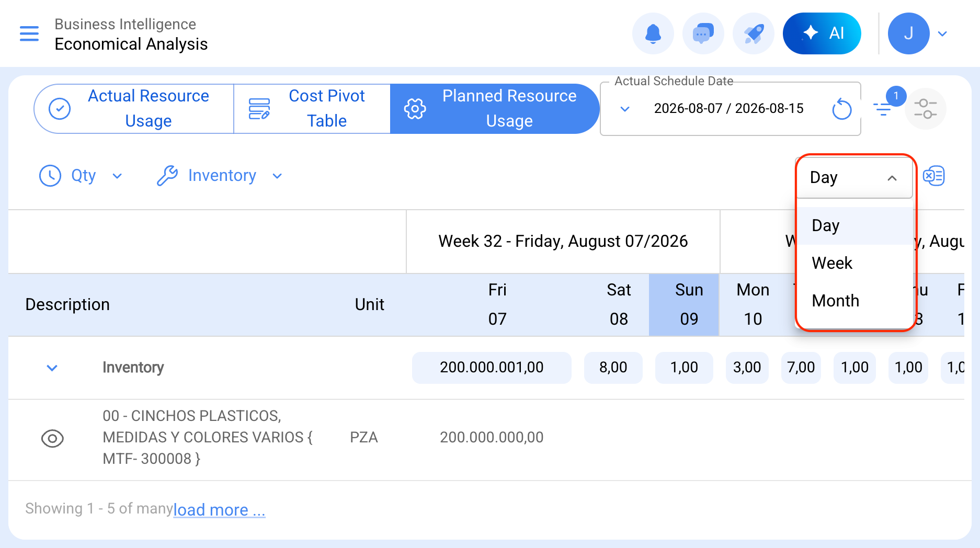Screen dimensions: 980x548
Task: Choose Month from the period list
Action: click(854, 301)
